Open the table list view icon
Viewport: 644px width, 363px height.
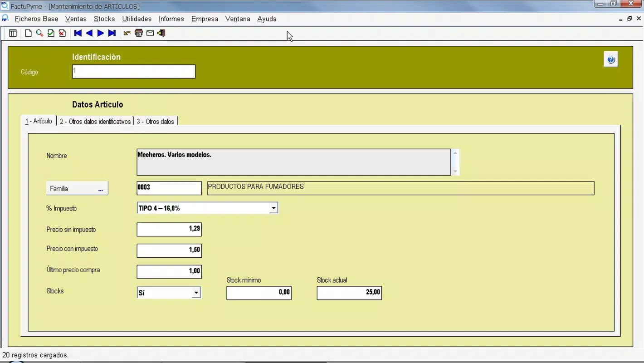pyautogui.click(x=13, y=33)
